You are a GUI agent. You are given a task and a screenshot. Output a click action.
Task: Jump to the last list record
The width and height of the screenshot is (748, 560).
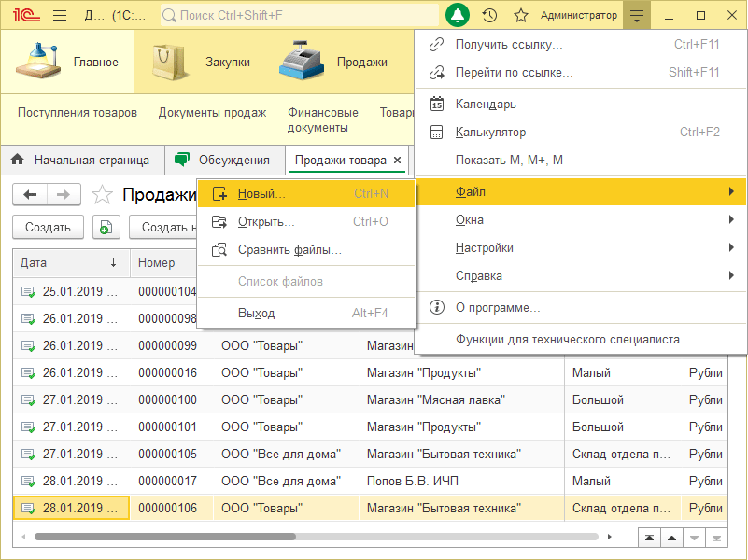point(716,539)
